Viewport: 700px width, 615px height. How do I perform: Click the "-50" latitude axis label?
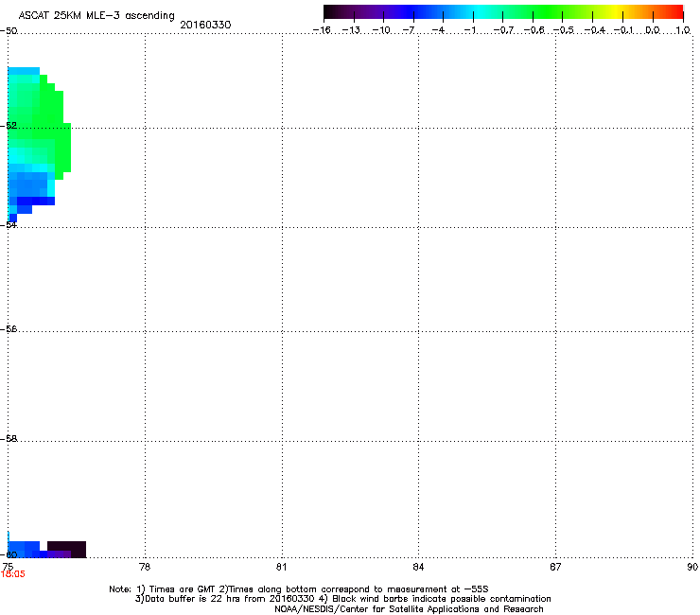[x=9, y=31]
